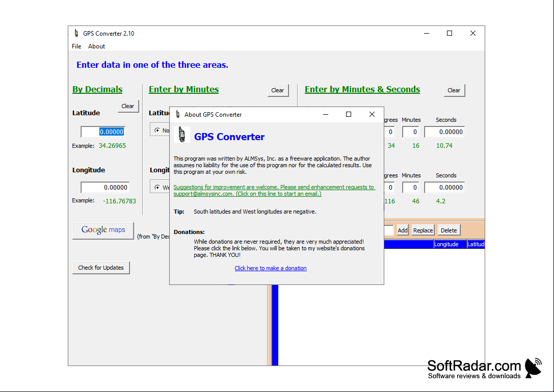The width and height of the screenshot is (554, 392).
Task: Click the Replace button
Action: (x=423, y=230)
